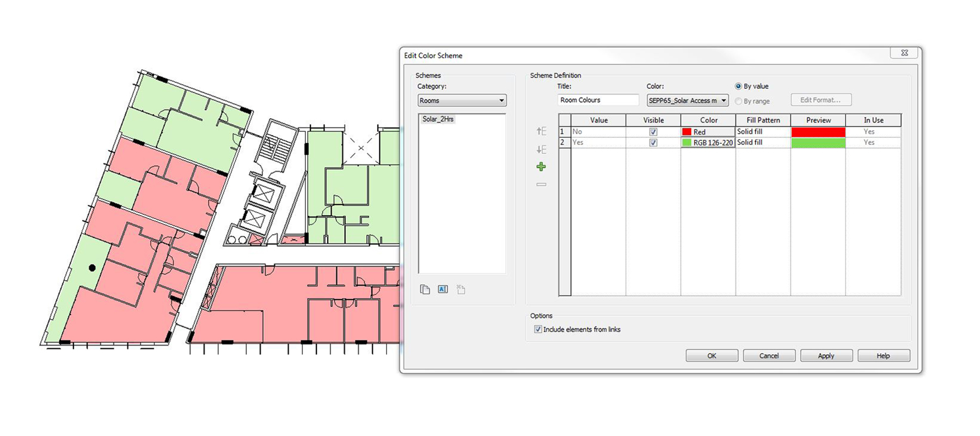Move selected row down icon
This screenshot has height=436, width=980.
(541, 149)
